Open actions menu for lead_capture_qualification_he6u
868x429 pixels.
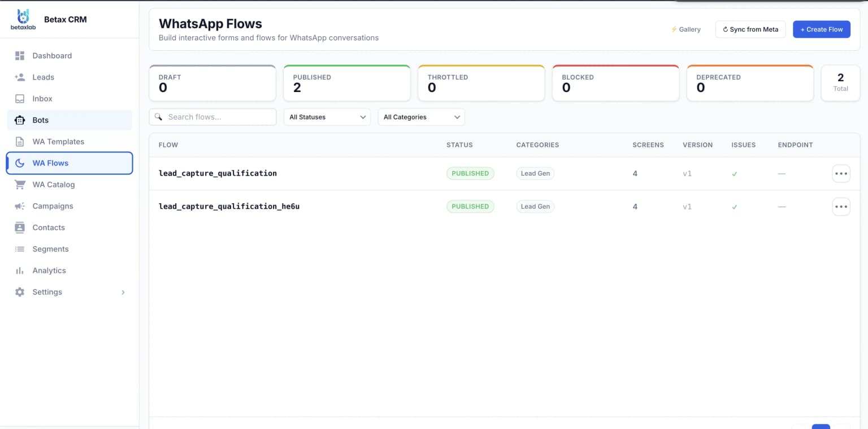coord(841,207)
